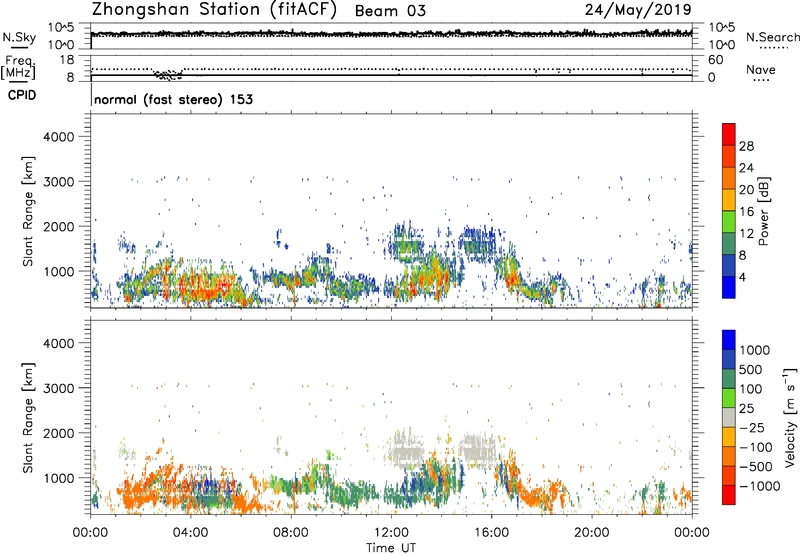This screenshot has width=800, height=554.
Task: Select the "3000" tick on velocity panel
Action: (58, 388)
